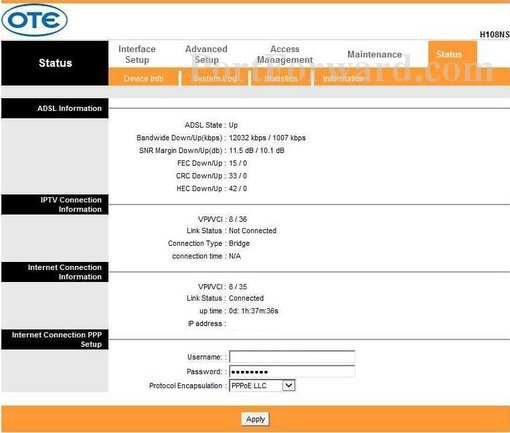This screenshot has height=433, width=510.
Task: Open the Interface Setup tab
Action: pos(137,54)
